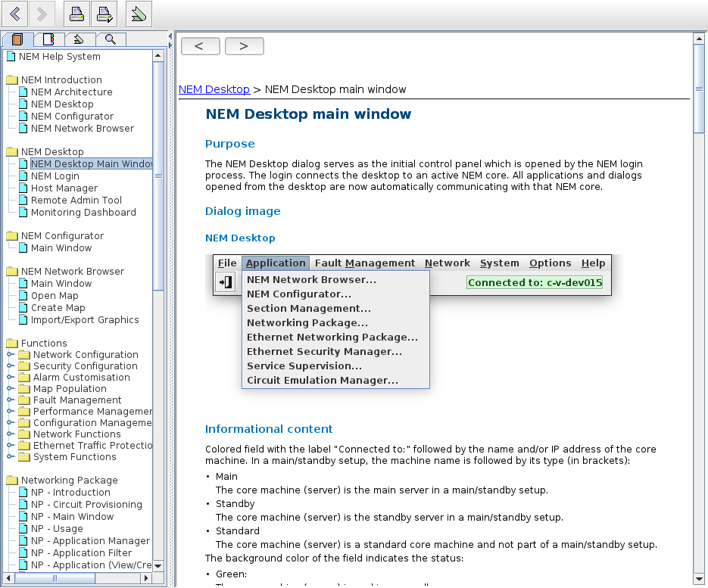Expand the Network Configuration folder node

(11, 355)
